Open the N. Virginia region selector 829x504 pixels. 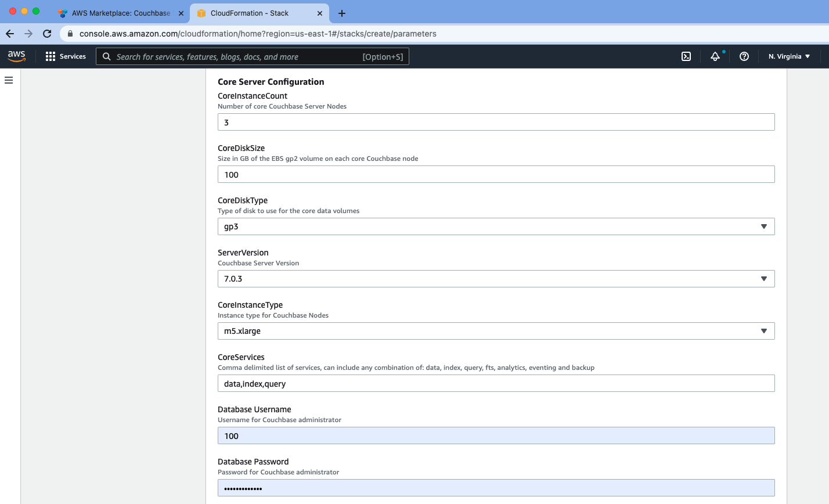[x=788, y=56]
